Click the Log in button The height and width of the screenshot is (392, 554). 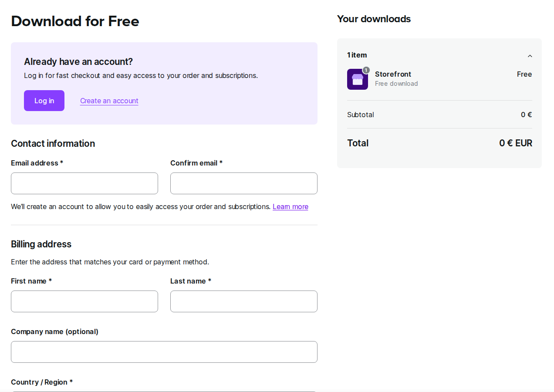point(44,101)
